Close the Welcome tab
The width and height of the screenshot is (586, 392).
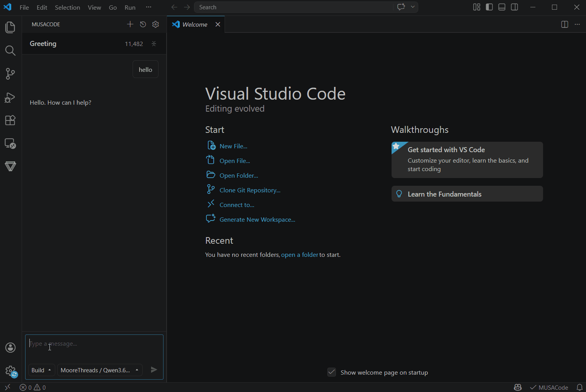point(218,24)
